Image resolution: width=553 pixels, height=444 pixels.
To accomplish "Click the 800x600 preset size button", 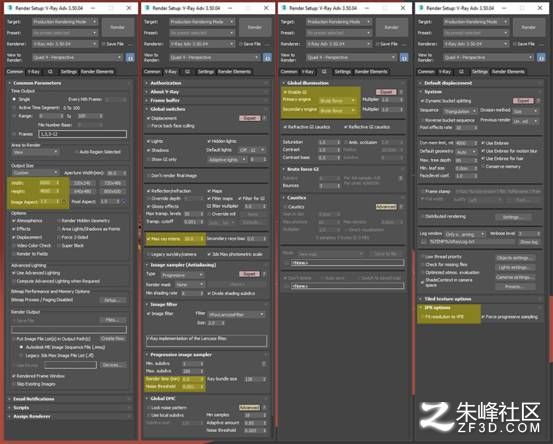I will pyautogui.click(x=113, y=191).
